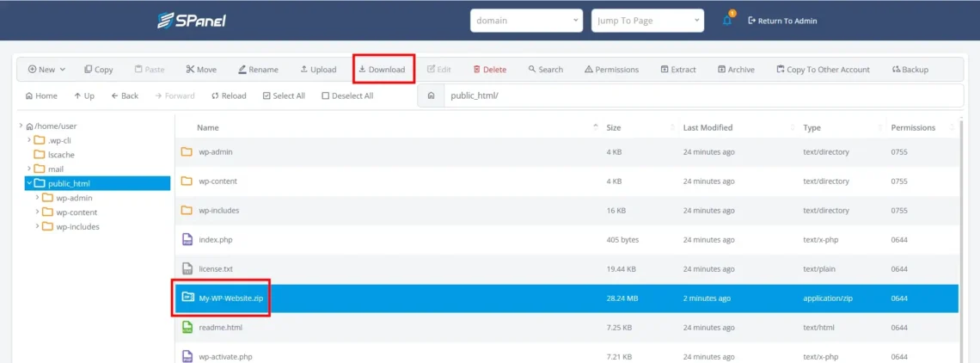980x363 pixels.
Task: Click the readme.html file icon
Action: 187,328
